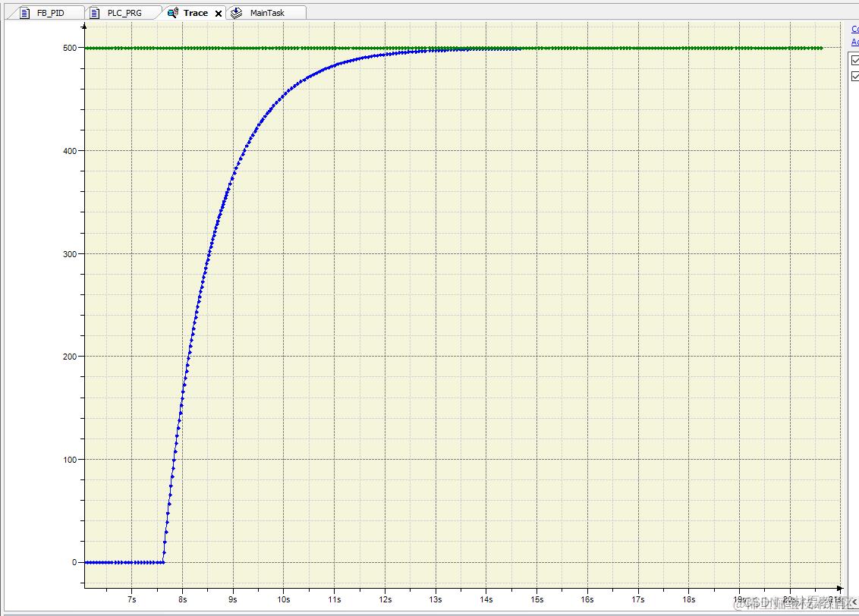This screenshot has width=859, height=616.
Task: Click the 7s label on the time axis
Action: (131, 599)
